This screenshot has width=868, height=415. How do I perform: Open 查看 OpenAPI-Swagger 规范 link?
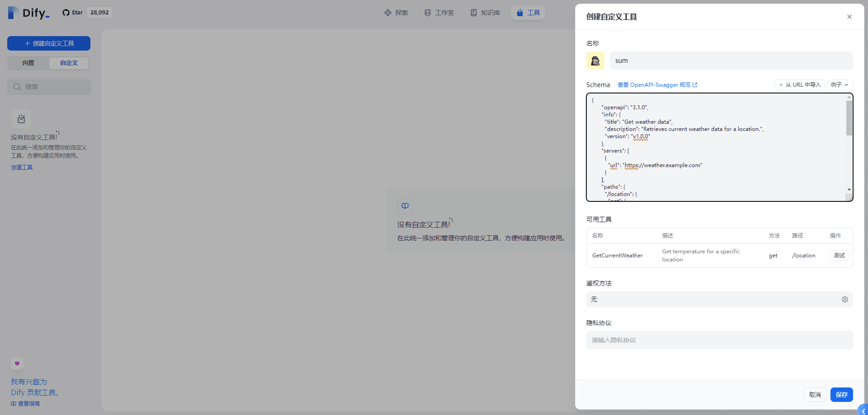657,85
